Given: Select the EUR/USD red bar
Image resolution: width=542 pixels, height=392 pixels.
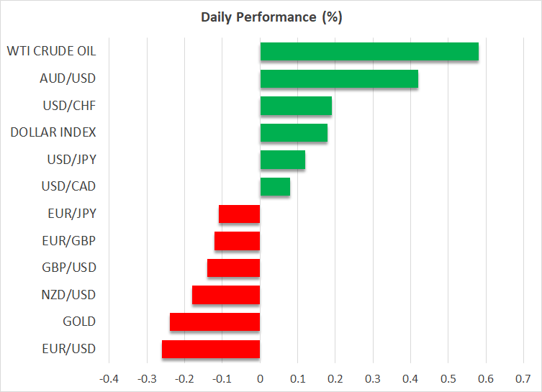Looking at the screenshot, I should click(211, 349).
